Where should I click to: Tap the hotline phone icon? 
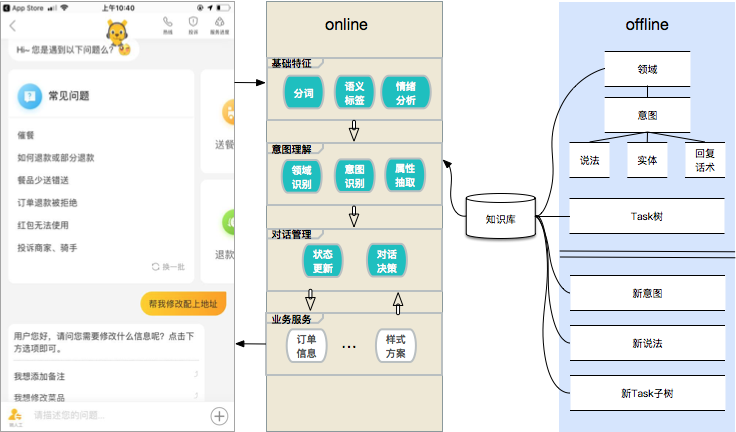click(168, 22)
